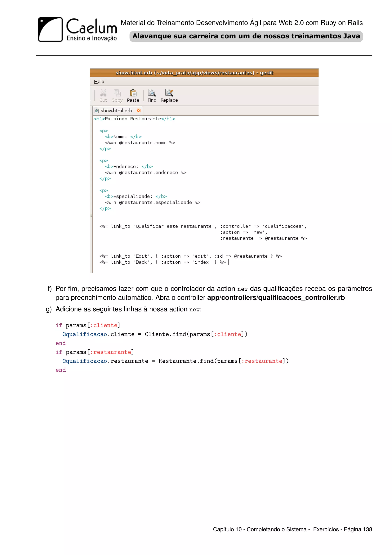Click the 'Alavanque sua carreira' banner
392x555 pixels.
coord(246,36)
